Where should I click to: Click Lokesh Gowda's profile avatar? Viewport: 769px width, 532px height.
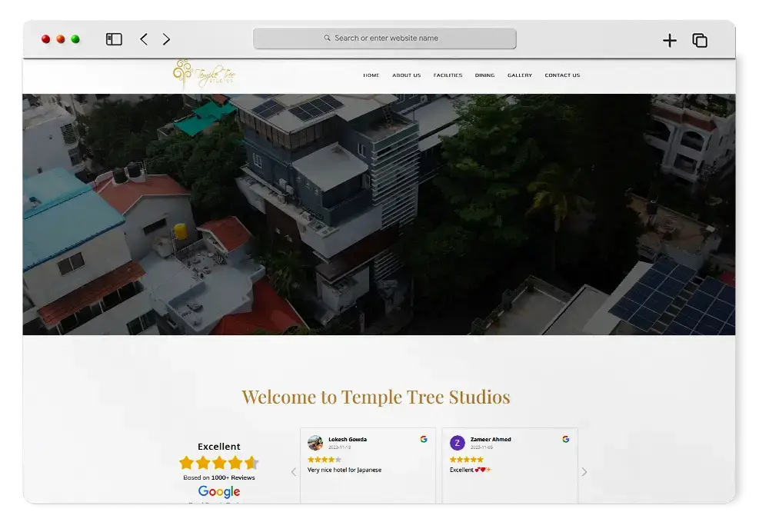315,443
